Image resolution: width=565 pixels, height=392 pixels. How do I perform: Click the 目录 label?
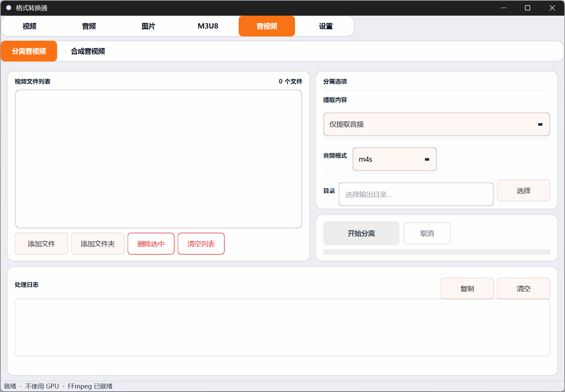pyautogui.click(x=329, y=191)
